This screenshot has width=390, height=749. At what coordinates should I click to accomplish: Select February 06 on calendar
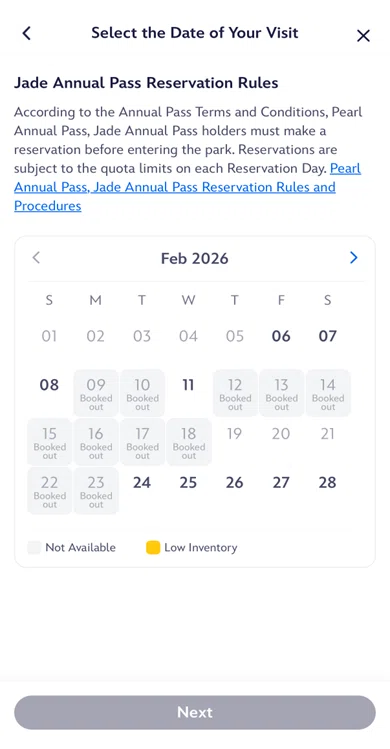pyautogui.click(x=281, y=336)
